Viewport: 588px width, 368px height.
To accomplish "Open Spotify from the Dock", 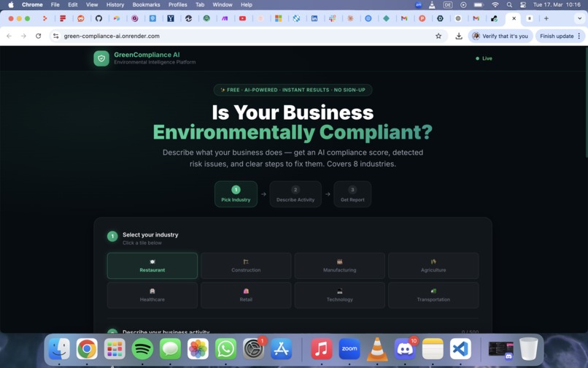I will click(x=142, y=348).
